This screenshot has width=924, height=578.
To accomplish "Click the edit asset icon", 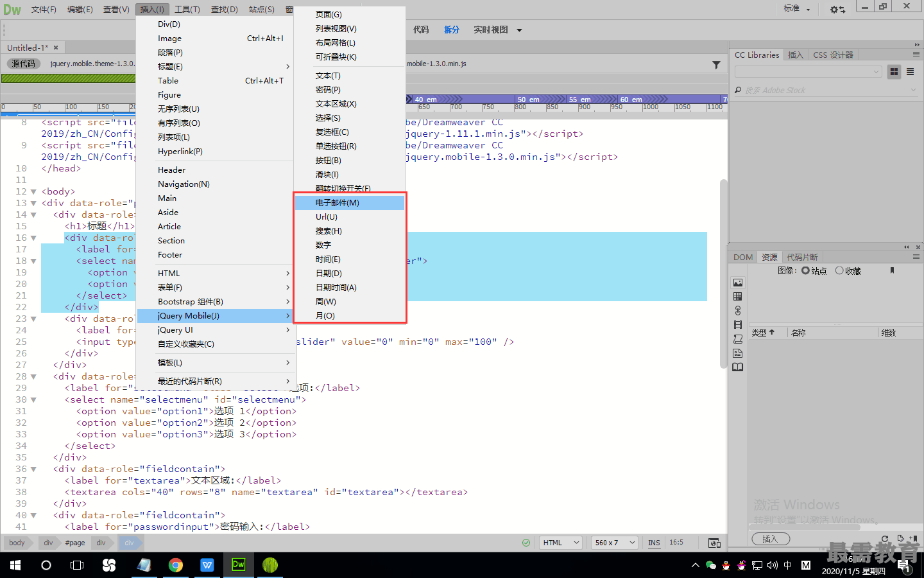I will (x=900, y=539).
